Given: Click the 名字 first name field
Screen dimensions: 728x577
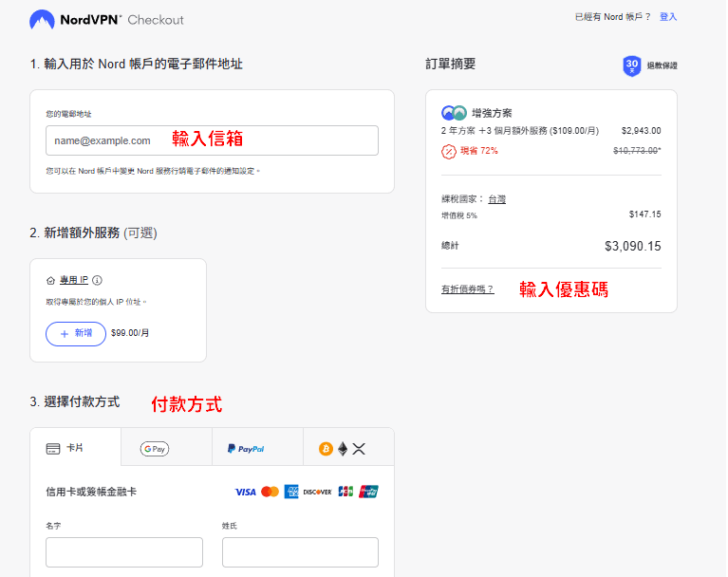Looking at the screenshot, I should pyautogui.click(x=124, y=552).
